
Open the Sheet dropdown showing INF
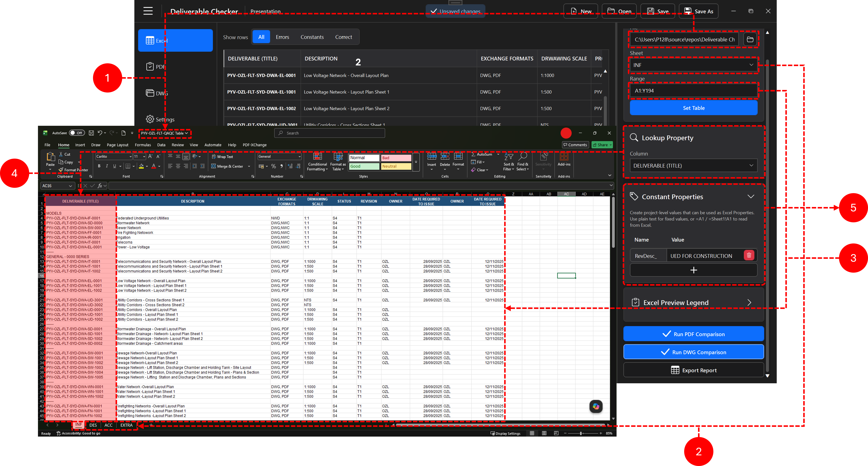click(x=694, y=65)
